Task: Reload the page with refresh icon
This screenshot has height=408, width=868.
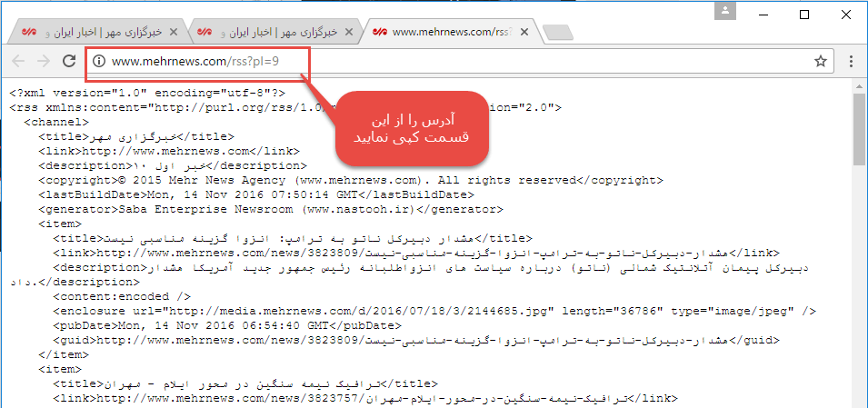Action: pos(69,62)
